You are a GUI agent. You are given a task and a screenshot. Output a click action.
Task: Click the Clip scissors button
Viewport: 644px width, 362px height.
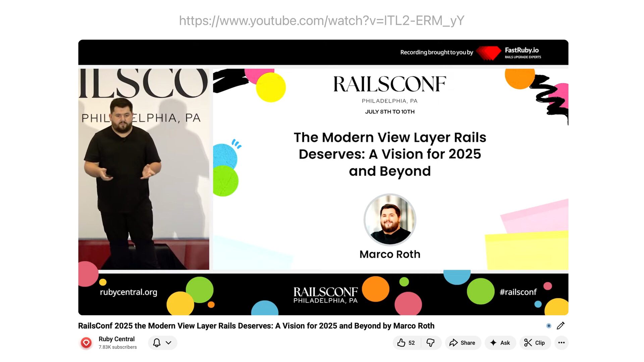click(x=535, y=343)
